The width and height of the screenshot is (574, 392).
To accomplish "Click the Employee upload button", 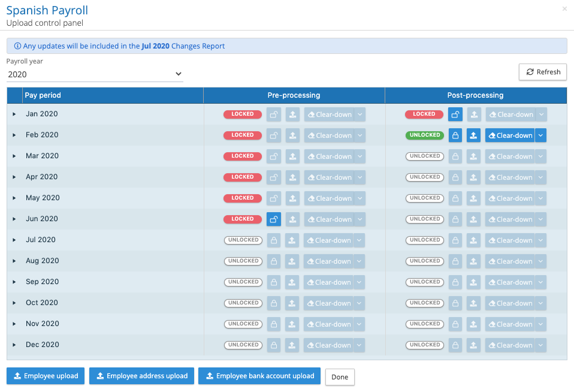I will pyautogui.click(x=46, y=376).
